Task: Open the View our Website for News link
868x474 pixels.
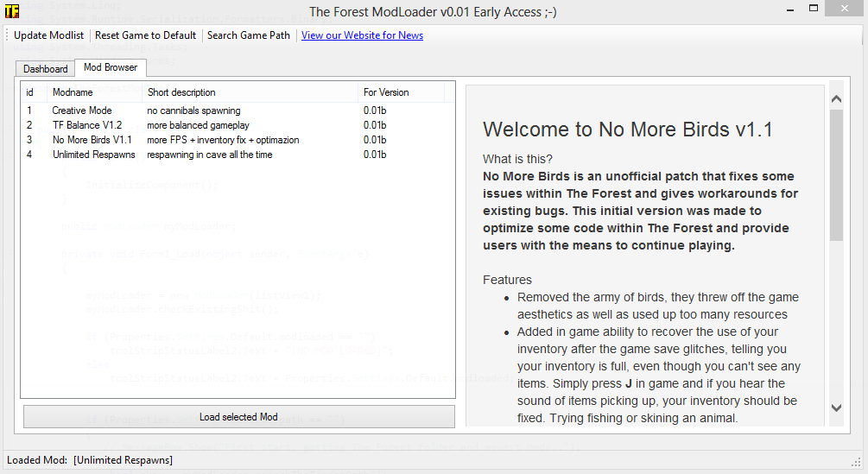Action: pyautogui.click(x=362, y=35)
